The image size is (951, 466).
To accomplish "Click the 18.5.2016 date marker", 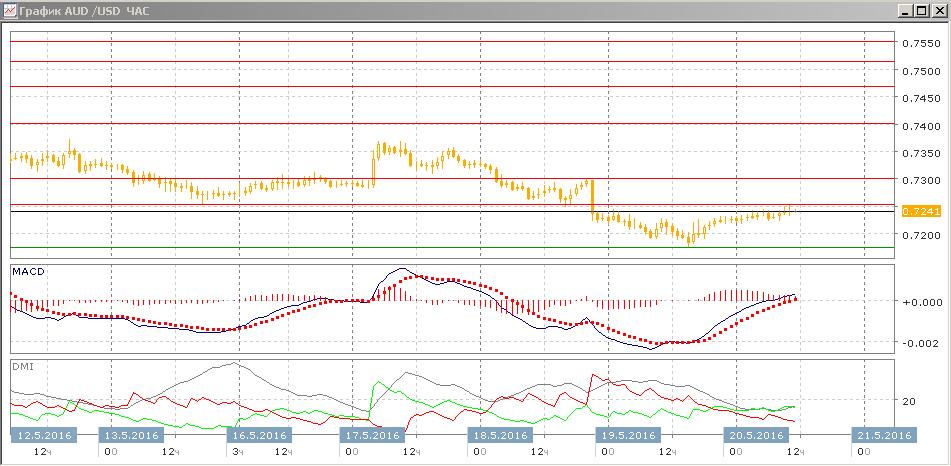I will 500,435.
